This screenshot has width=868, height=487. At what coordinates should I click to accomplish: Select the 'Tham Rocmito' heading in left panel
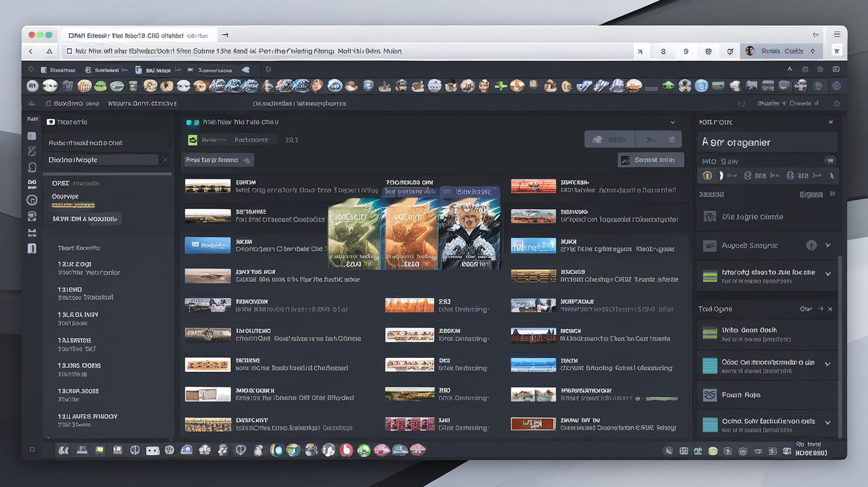pyautogui.click(x=79, y=248)
